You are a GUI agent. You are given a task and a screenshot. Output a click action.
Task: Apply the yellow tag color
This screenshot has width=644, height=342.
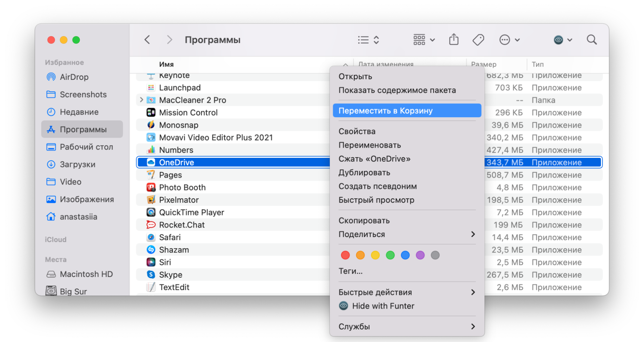[x=375, y=255]
